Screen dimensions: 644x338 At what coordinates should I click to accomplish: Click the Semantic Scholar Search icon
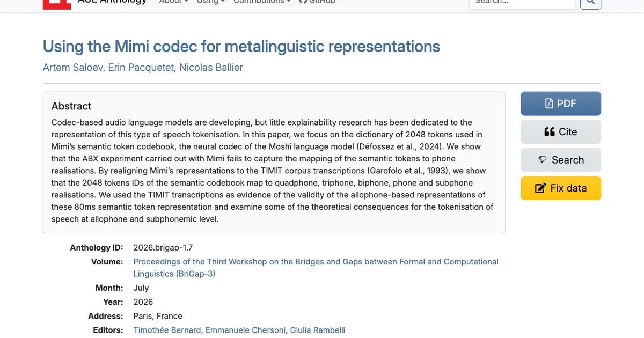542,160
